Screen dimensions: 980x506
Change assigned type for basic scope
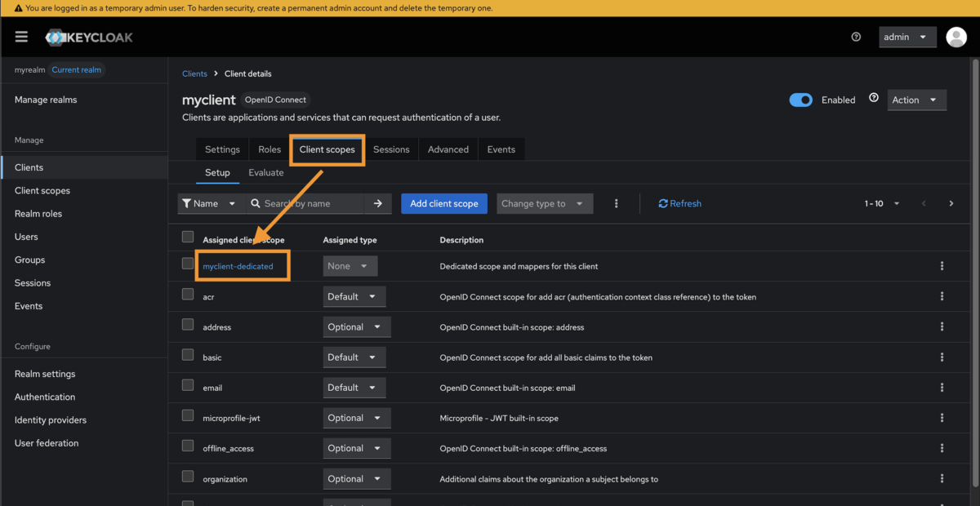[354, 357]
